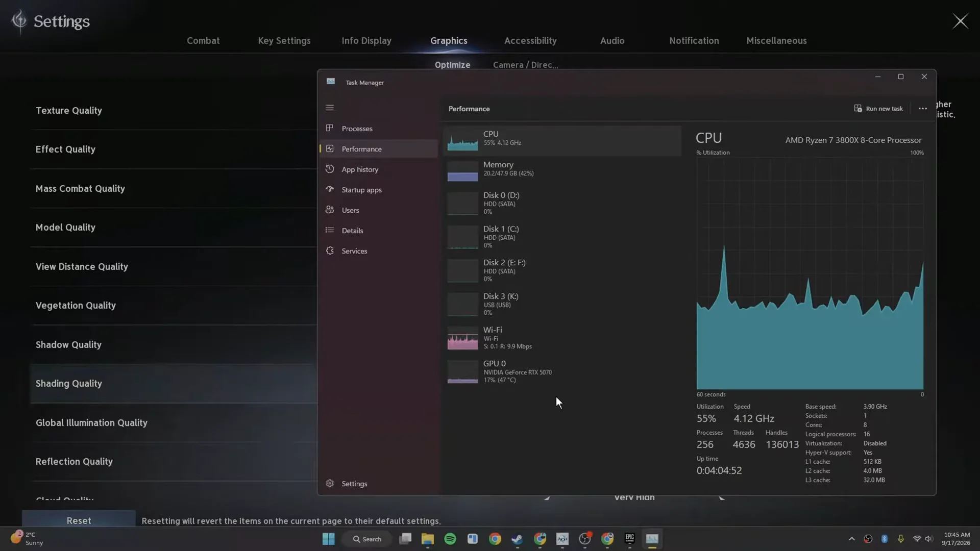
Task: Switch to the Combat settings tab
Action: pyautogui.click(x=203, y=41)
